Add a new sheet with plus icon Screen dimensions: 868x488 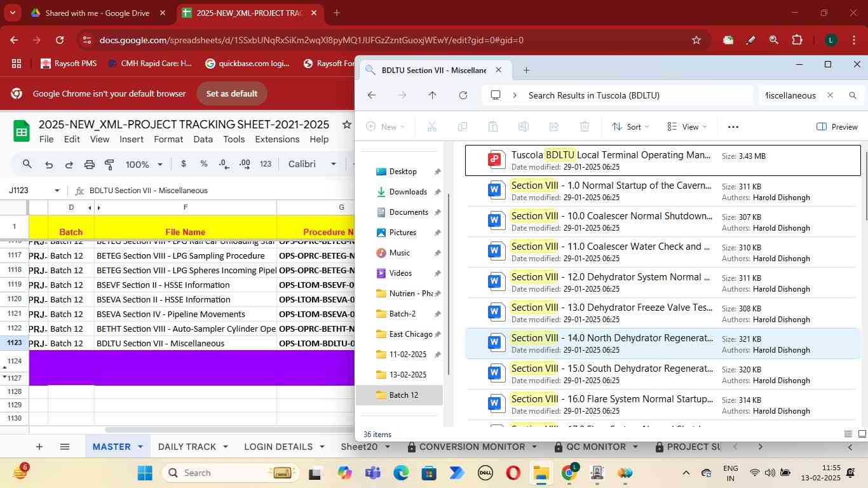point(39,447)
